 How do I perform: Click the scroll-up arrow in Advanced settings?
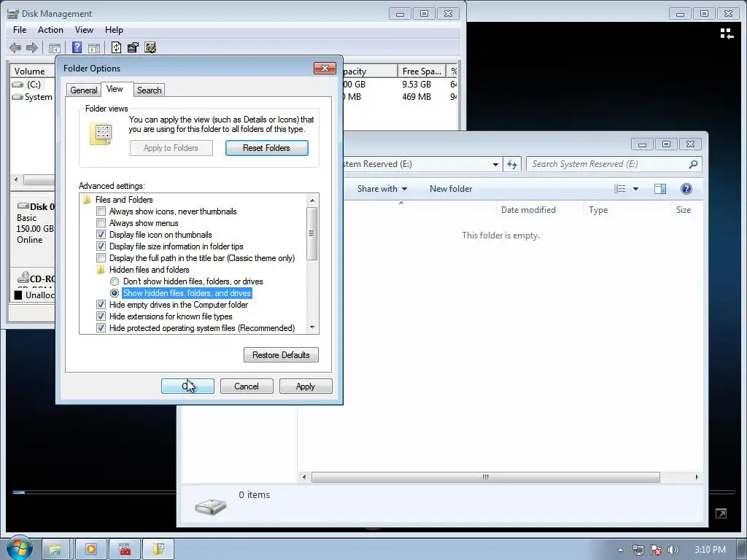312,200
